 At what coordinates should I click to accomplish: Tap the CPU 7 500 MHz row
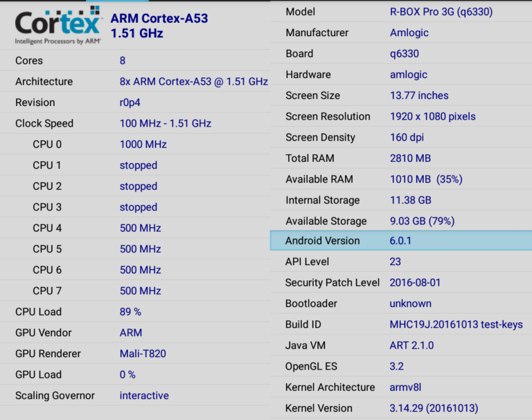pos(135,291)
